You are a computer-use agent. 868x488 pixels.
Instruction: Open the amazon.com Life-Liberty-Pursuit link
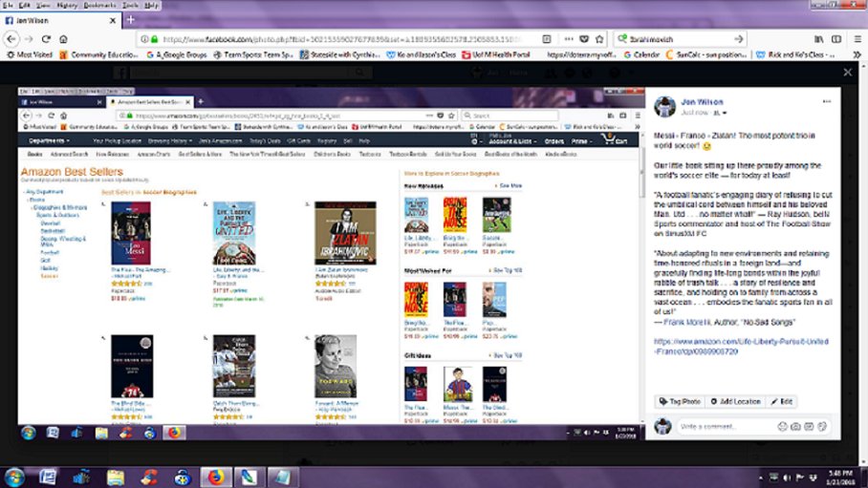(x=741, y=347)
